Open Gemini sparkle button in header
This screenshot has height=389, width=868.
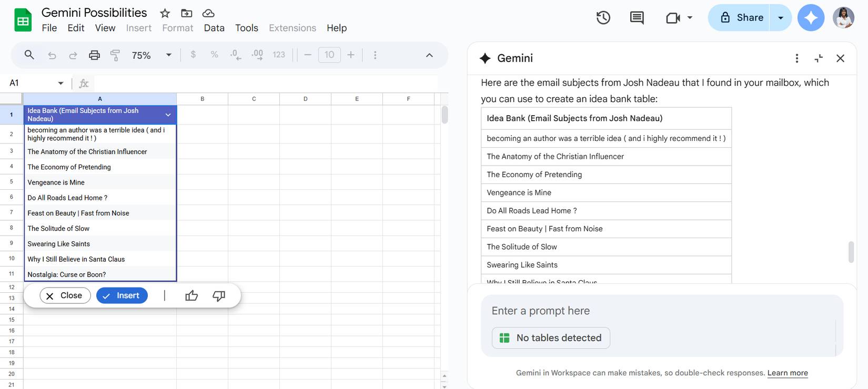click(x=811, y=17)
